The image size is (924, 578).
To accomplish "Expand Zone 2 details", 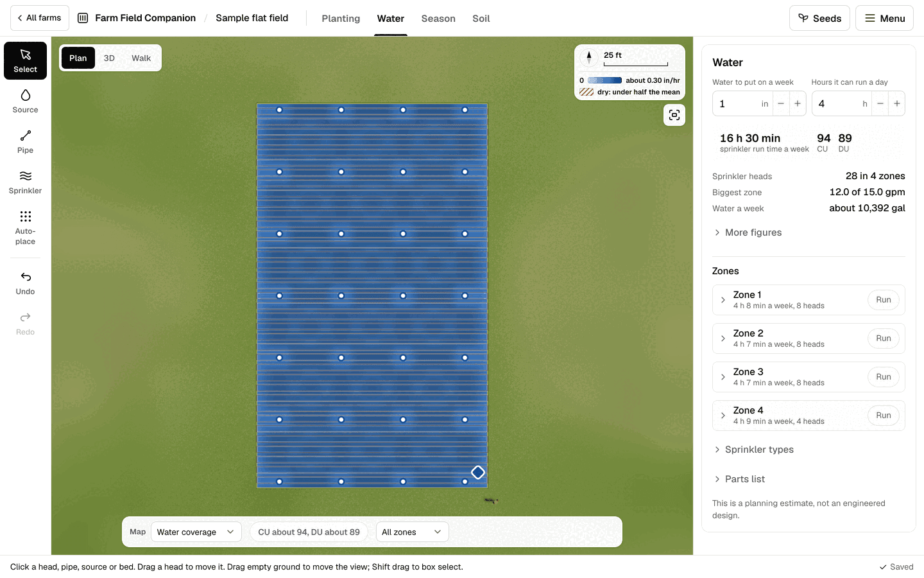I will point(723,338).
